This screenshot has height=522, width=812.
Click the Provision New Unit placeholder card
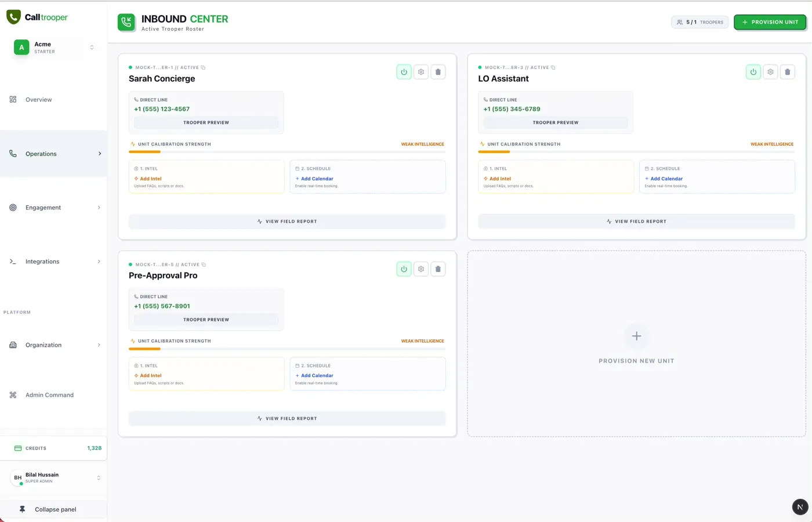[x=636, y=344]
